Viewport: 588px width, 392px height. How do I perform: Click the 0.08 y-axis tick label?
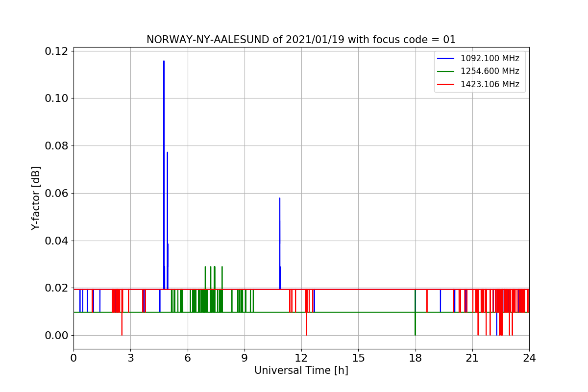click(56, 146)
